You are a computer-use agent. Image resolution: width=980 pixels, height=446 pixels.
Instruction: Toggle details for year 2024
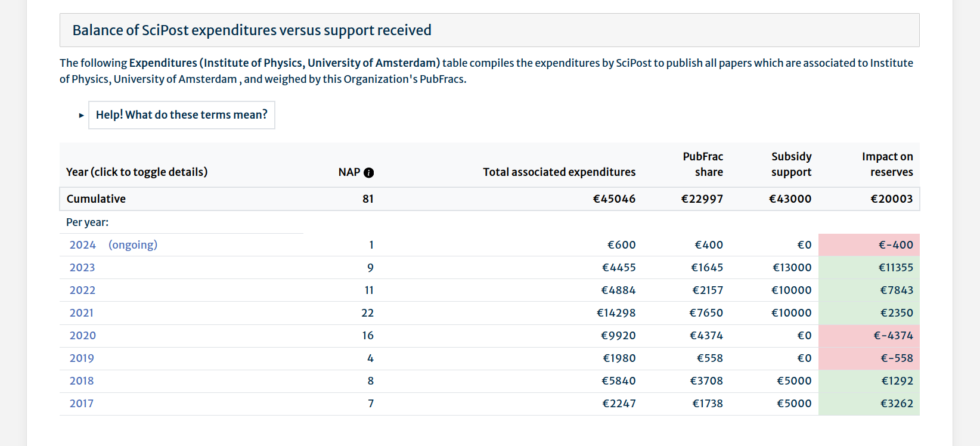click(x=83, y=245)
